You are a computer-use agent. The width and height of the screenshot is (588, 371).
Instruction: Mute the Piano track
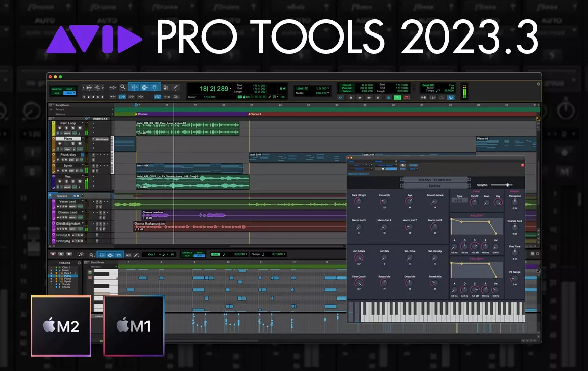80,144
